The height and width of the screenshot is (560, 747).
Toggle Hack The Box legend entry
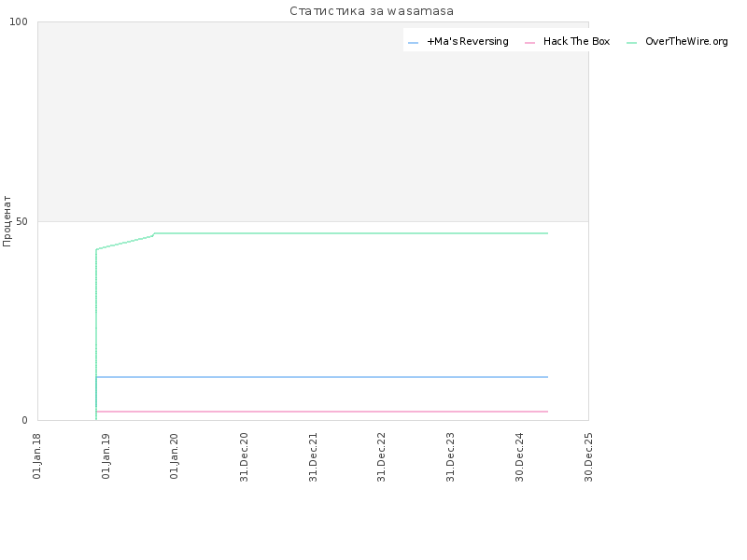click(x=576, y=42)
